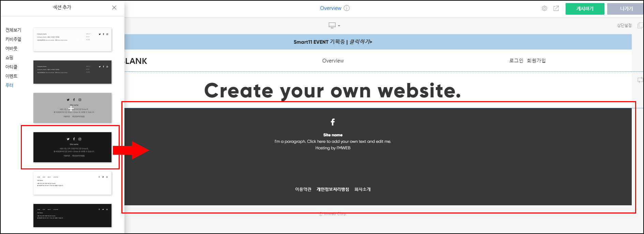Select 키비주얼 category

click(x=13, y=39)
